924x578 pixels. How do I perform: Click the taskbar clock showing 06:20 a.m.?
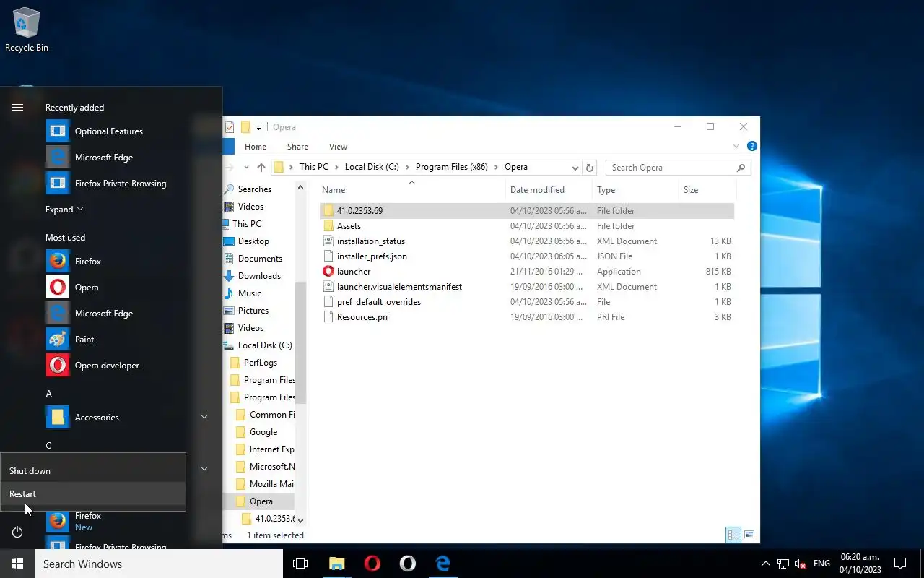(x=860, y=564)
